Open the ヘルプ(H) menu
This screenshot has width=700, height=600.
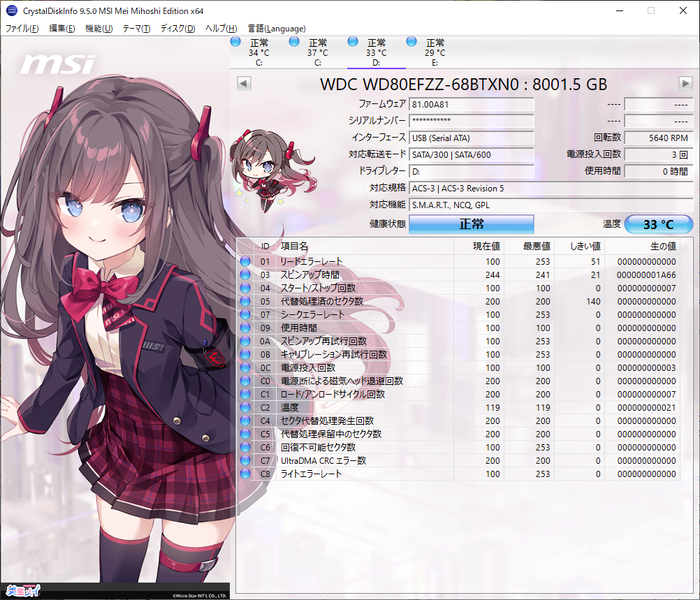point(221,29)
